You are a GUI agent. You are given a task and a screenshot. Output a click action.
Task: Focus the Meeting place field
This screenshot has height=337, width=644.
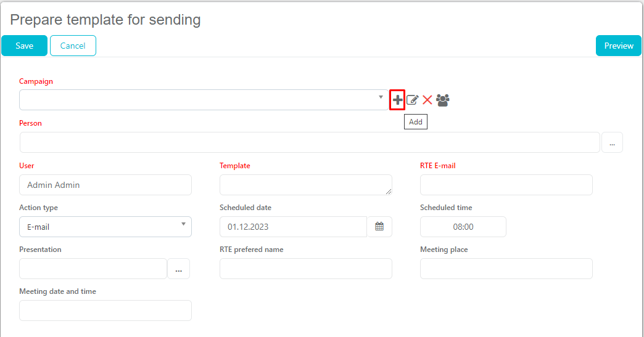click(506, 269)
